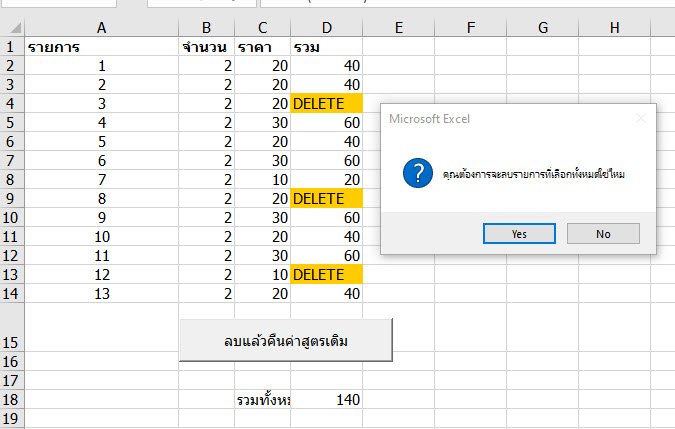
Task: Click the total cell showing 140
Action: (x=326, y=400)
